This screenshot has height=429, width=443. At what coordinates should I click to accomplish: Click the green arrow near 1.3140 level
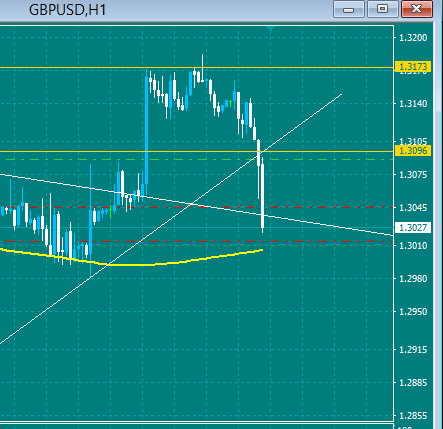coord(230,103)
